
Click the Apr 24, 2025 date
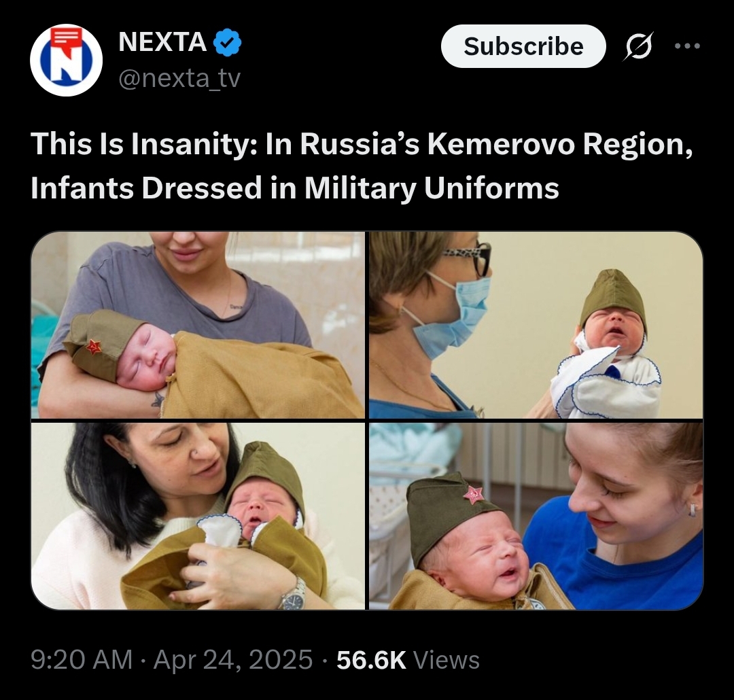click(233, 660)
